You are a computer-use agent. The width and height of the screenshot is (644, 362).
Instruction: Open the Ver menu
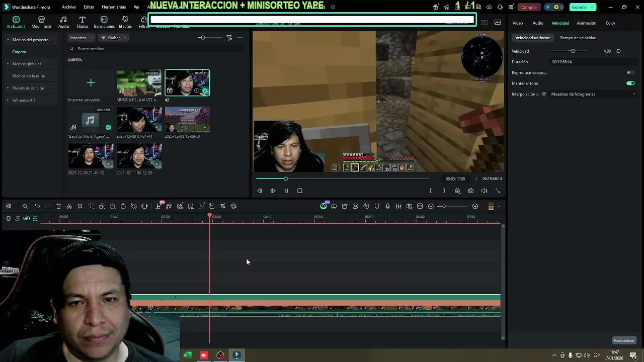click(x=136, y=7)
